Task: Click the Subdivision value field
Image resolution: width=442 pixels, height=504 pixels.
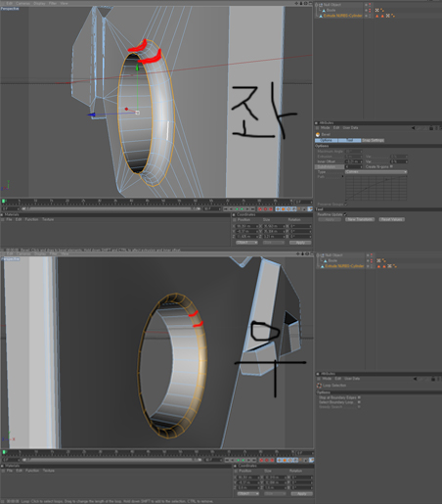Action: (x=354, y=166)
